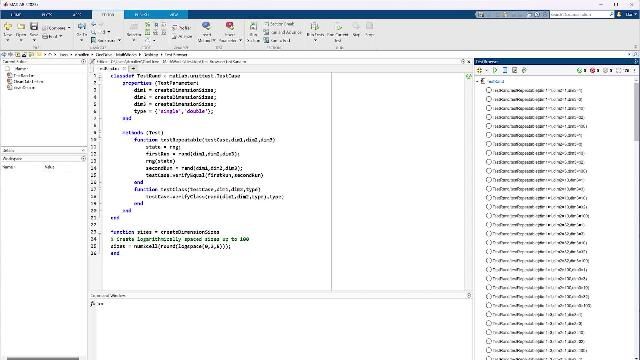Toggle the incomplete tests filter in Test Browser
The height and width of the screenshot is (360, 640).
tap(608, 71)
